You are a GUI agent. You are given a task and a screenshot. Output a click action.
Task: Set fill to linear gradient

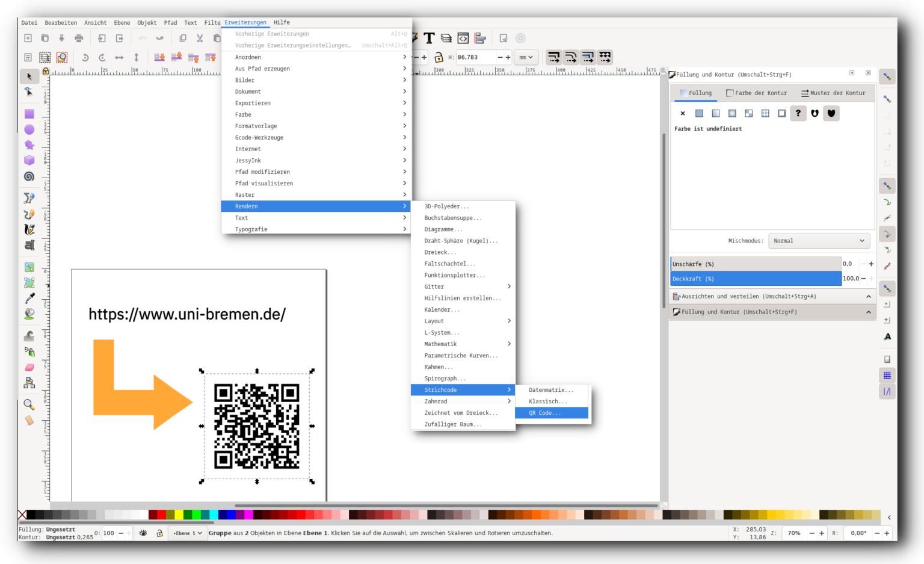[x=716, y=113]
